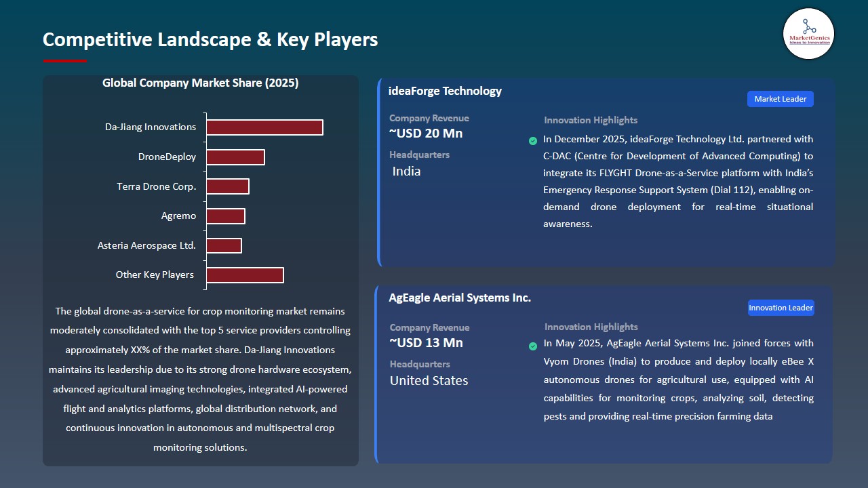Select the Terra Drone Corp. bar
This screenshot has height=488, width=868.
(228, 186)
